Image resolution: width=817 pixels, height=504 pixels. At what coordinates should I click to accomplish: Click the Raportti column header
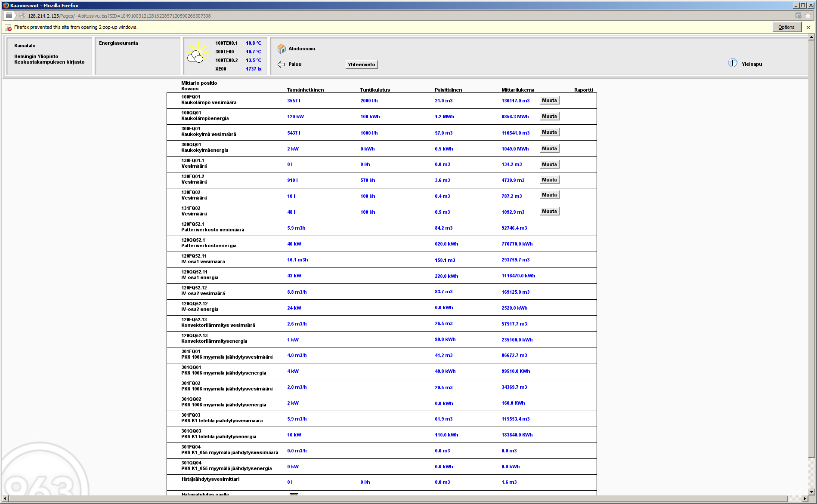tap(583, 90)
